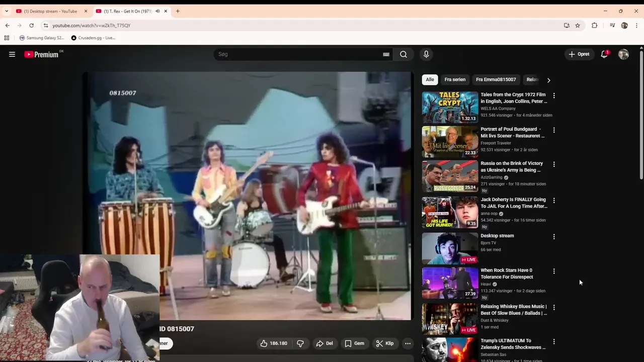Open options for Russia on the Brink video

(554, 164)
